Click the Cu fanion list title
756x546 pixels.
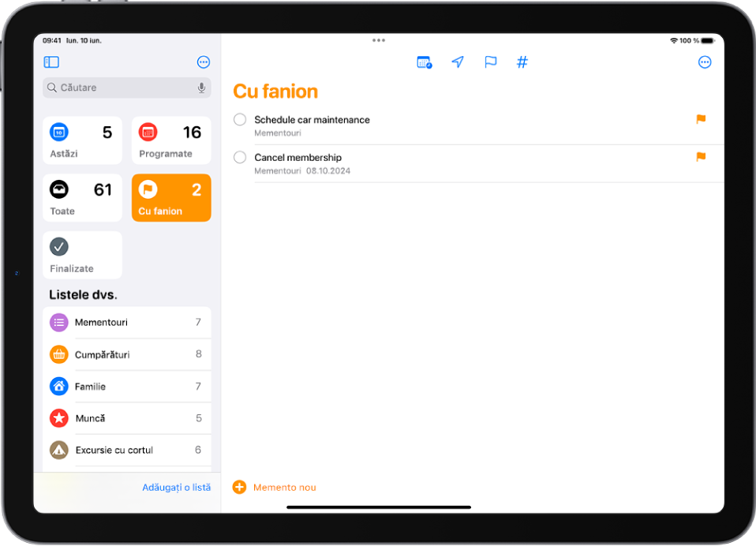click(x=275, y=92)
